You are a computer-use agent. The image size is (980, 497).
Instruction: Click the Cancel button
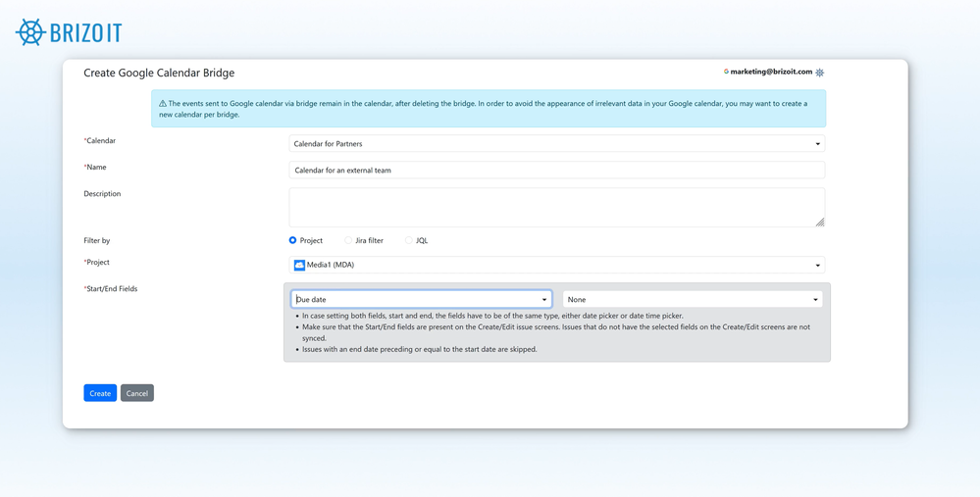click(137, 393)
